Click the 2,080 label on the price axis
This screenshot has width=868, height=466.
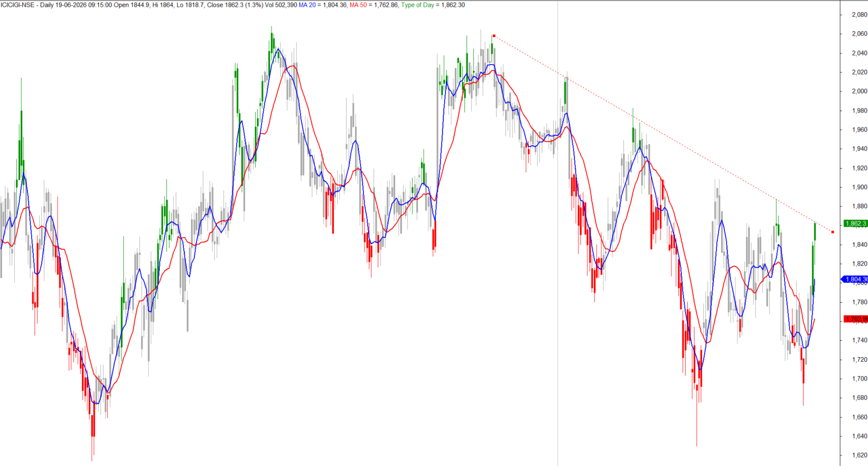click(859, 14)
